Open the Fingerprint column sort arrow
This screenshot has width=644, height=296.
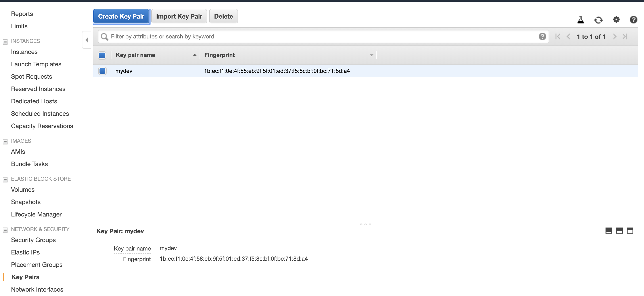pyautogui.click(x=372, y=55)
